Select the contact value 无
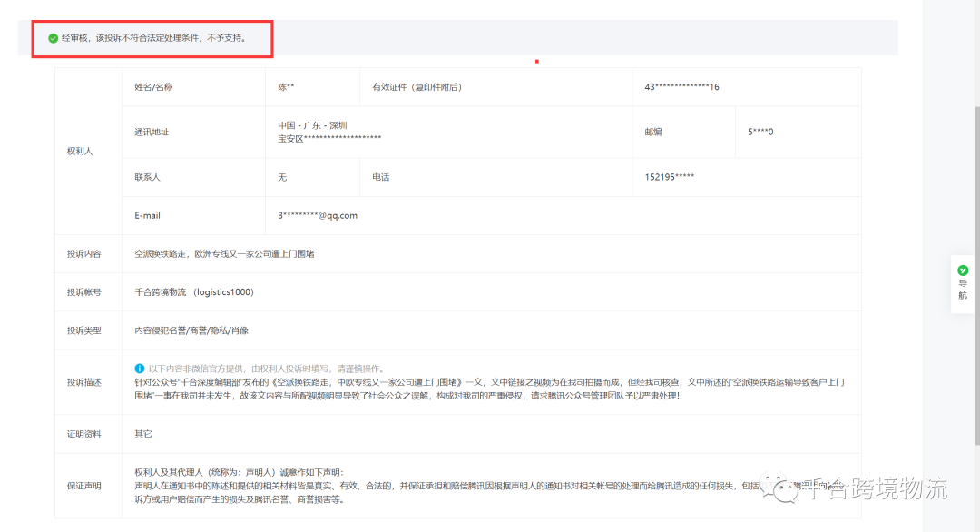The image size is (980, 532). [282, 178]
